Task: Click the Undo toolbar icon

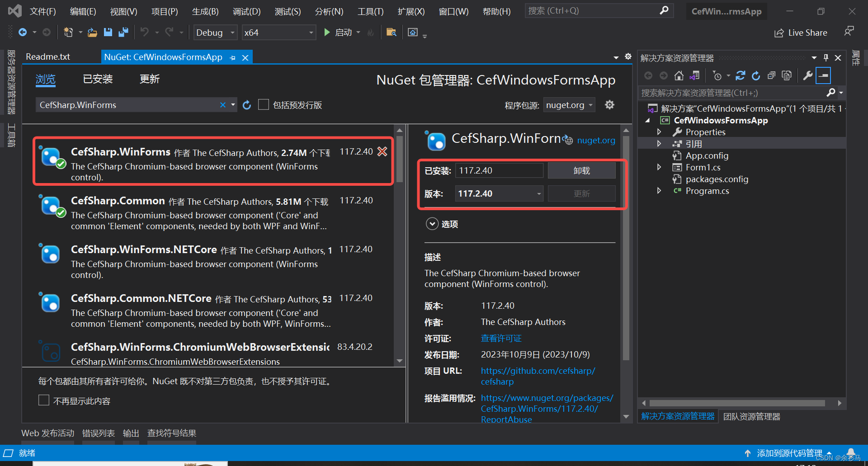Action: (x=145, y=32)
